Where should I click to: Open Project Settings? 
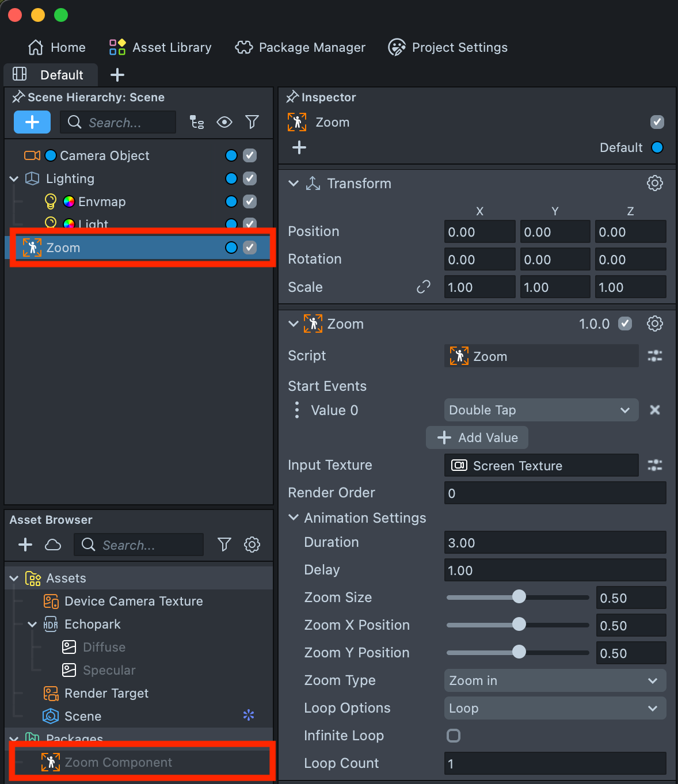[x=448, y=47]
